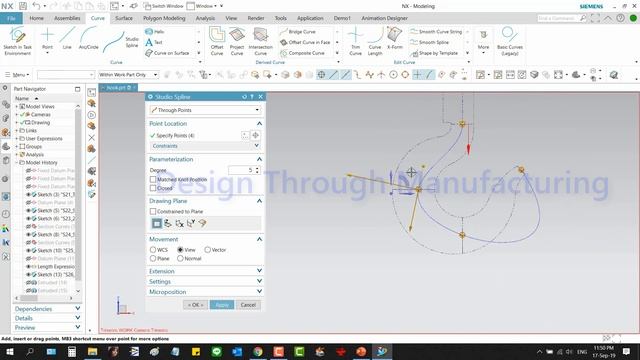Switch to the Surface ribbon tab
This screenshot has height=360, width=640.
[124, 18]
